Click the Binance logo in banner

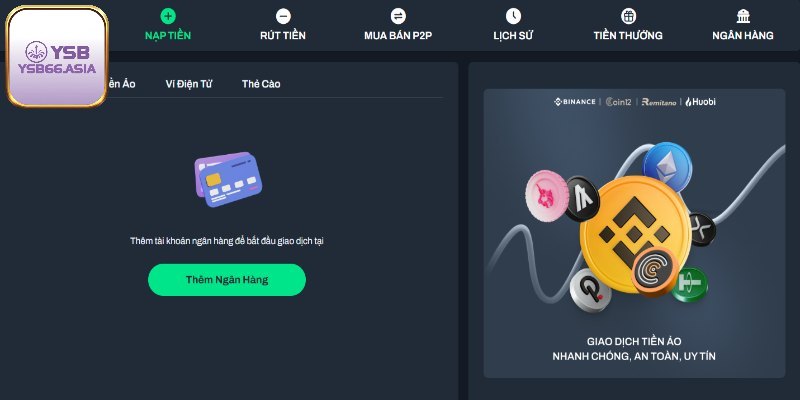tap(574, 102)
